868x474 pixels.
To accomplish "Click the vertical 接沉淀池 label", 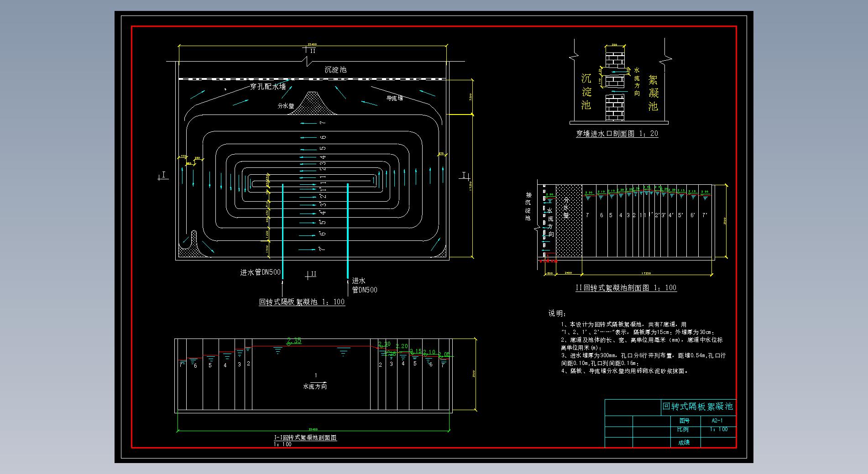I will coord(528,207).
